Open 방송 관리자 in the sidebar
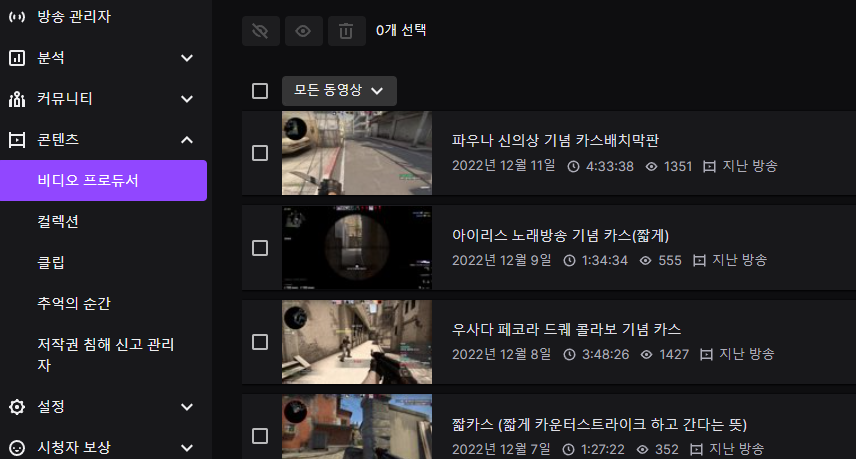856x459 pixels. (74, 16)
